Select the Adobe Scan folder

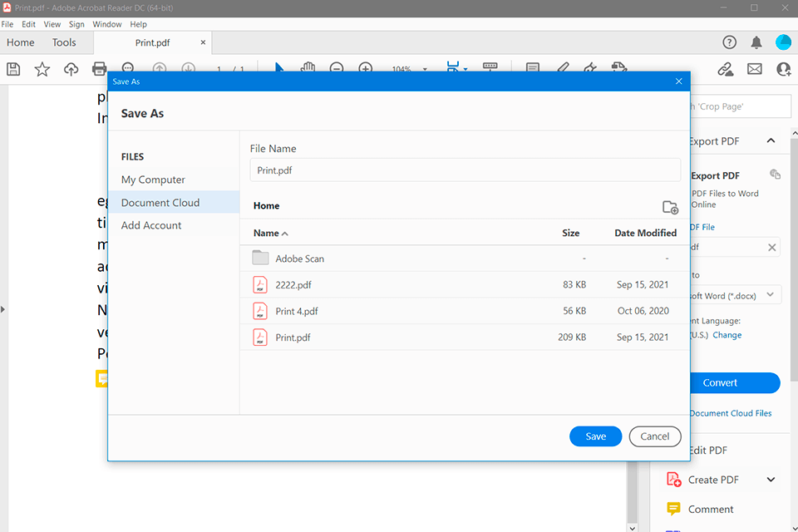tap(300, 259)
